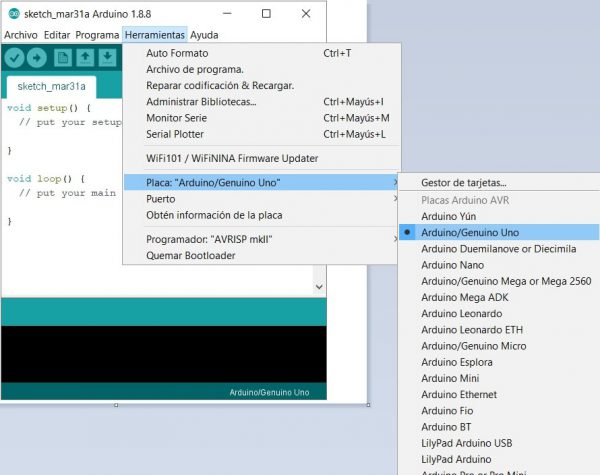Select Obtén información de la placa
The image size is (600, 475).
[262, 215]
